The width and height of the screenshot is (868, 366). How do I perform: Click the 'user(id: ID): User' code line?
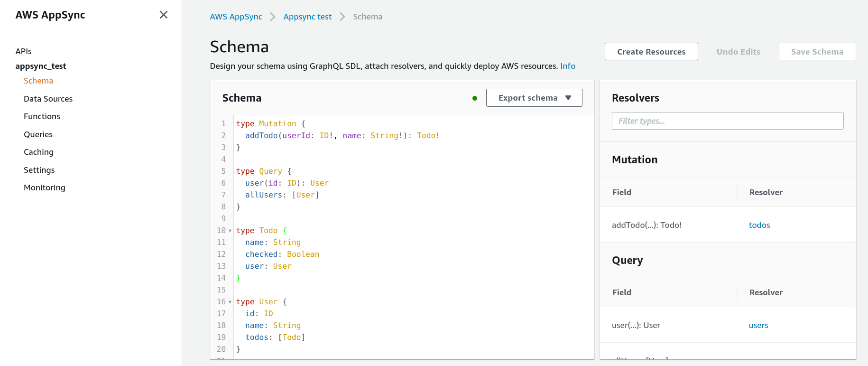pos(287,183)
